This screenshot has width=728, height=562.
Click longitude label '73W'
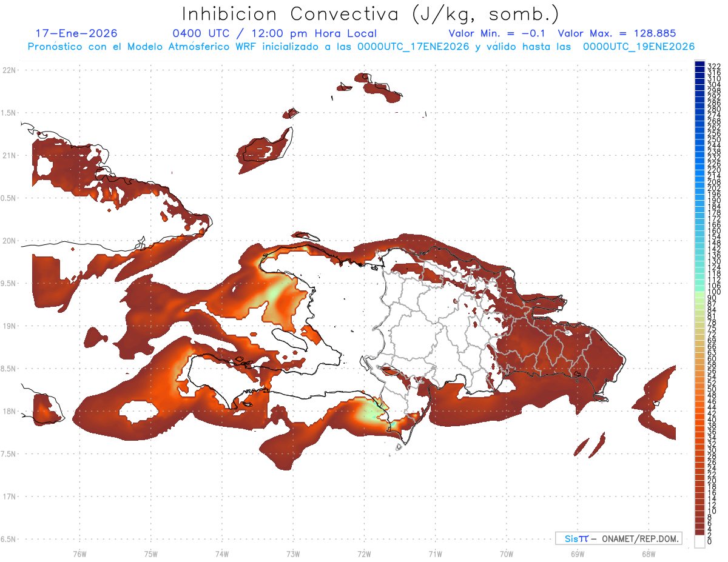pos(293,553)
